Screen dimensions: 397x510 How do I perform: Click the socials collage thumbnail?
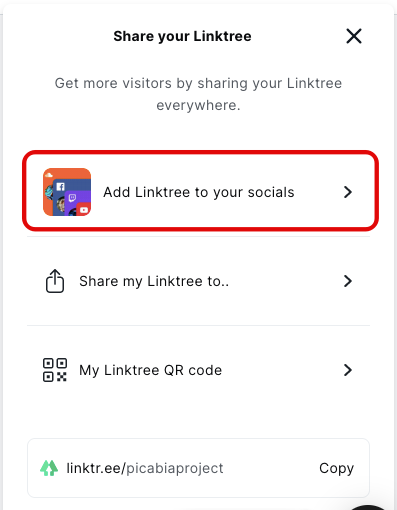tap(67, 192)
